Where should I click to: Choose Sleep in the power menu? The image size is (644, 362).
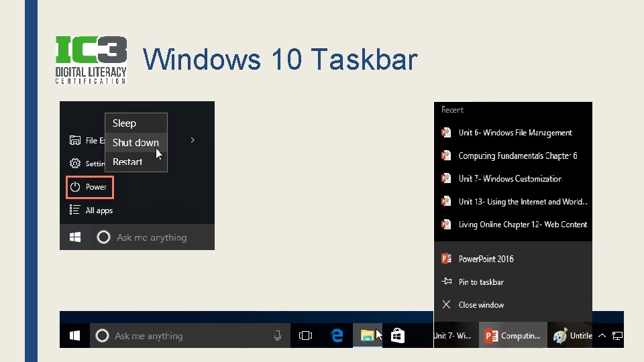136,123
